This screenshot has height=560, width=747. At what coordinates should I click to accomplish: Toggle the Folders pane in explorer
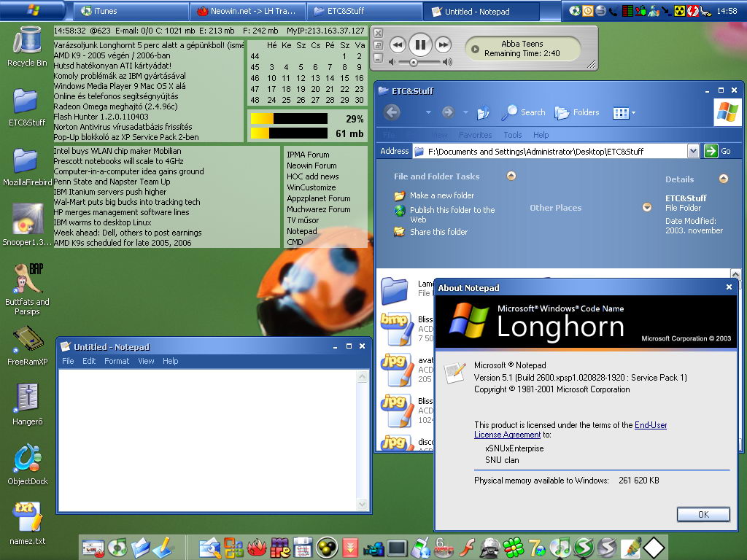[577, 112]
